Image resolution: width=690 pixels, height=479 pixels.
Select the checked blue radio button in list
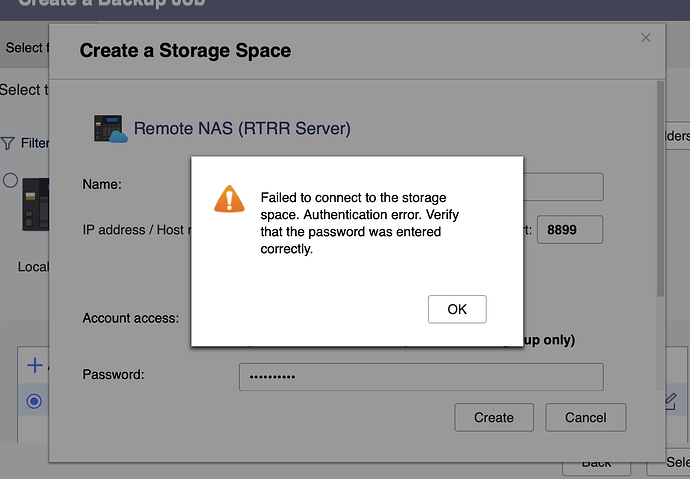(x=34, y=401)
